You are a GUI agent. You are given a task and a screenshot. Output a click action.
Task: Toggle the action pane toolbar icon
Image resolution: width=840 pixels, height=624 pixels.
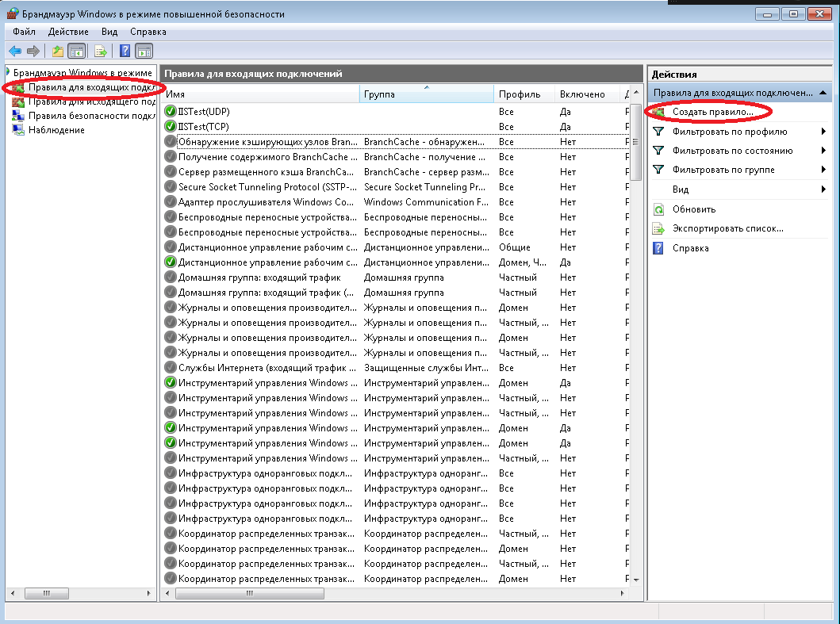click(144, 51)
